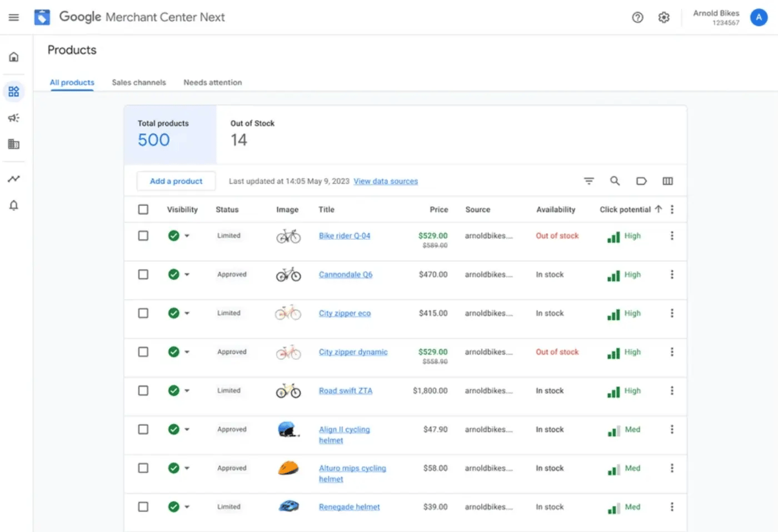Screen dimensions: 778x532
Task: Click the Alturo mips orange helmet thumbnail
Action: coord(288,468)
